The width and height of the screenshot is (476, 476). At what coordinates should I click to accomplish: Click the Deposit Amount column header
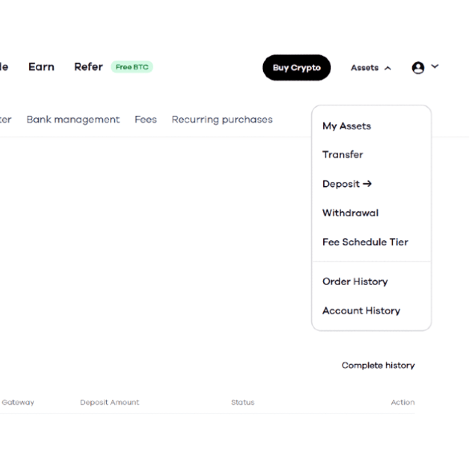pyautogui.click(x=109, y=402)
